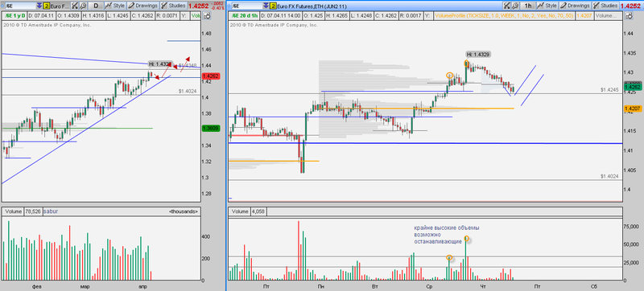Click the right chart's wrench settings icon
Image resolution: width=644 pixels, height=291 pixels.
click(x=514, y=6)
